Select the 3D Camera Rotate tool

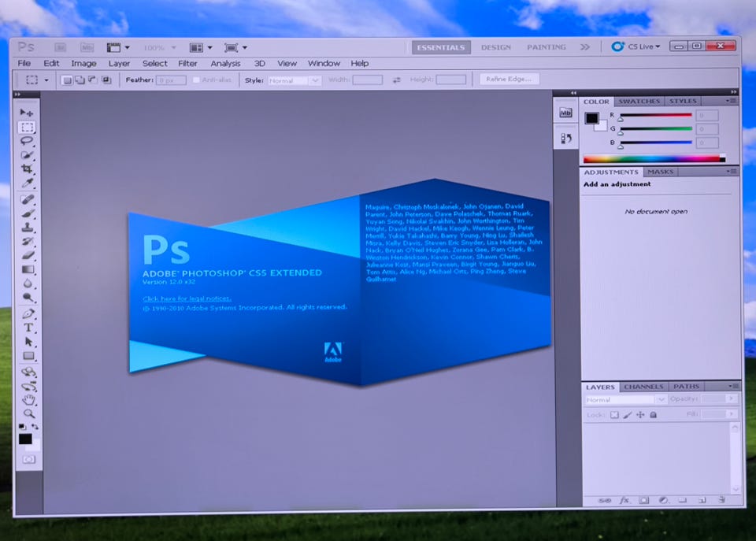tap(29, 386)
